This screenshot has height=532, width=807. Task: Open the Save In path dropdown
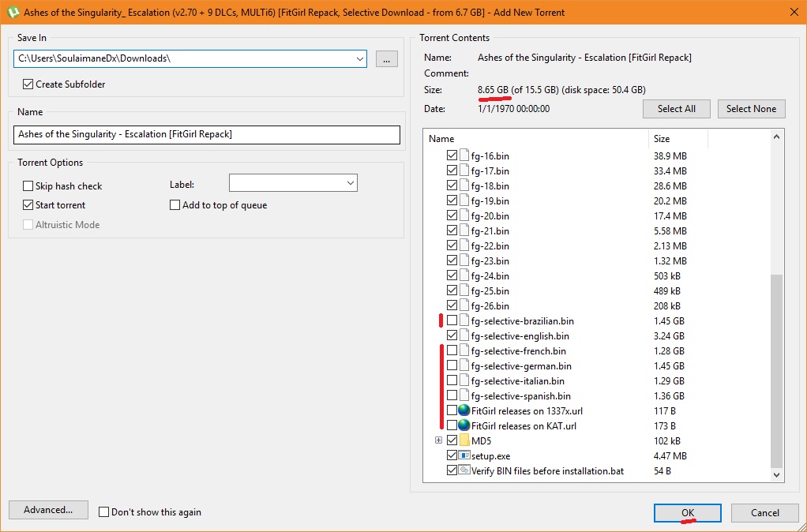tap(360, 58)
